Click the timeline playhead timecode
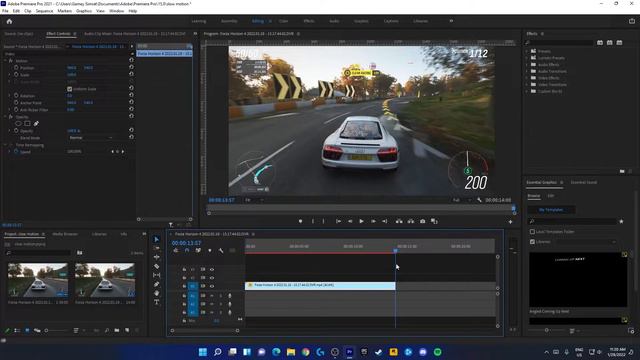This screenshot has height=360, width=640. [187, 243]
